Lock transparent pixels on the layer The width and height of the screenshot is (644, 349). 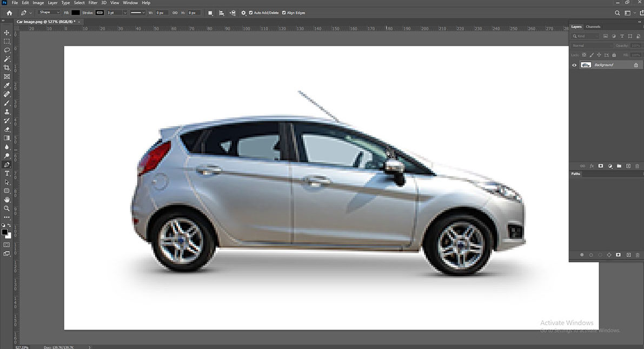point(584,55)
